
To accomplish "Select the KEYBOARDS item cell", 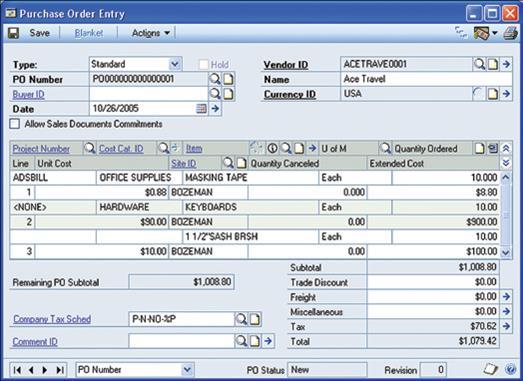I will (250, 207).
